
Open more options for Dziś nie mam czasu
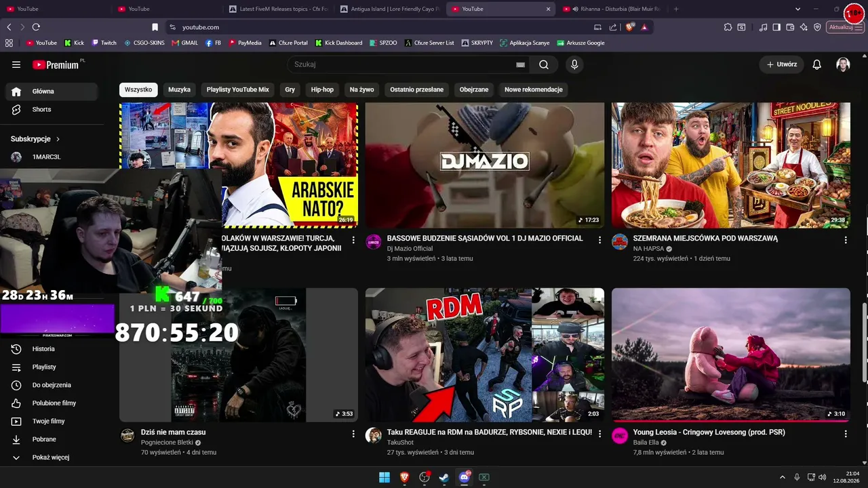click(x=353, y=434)
